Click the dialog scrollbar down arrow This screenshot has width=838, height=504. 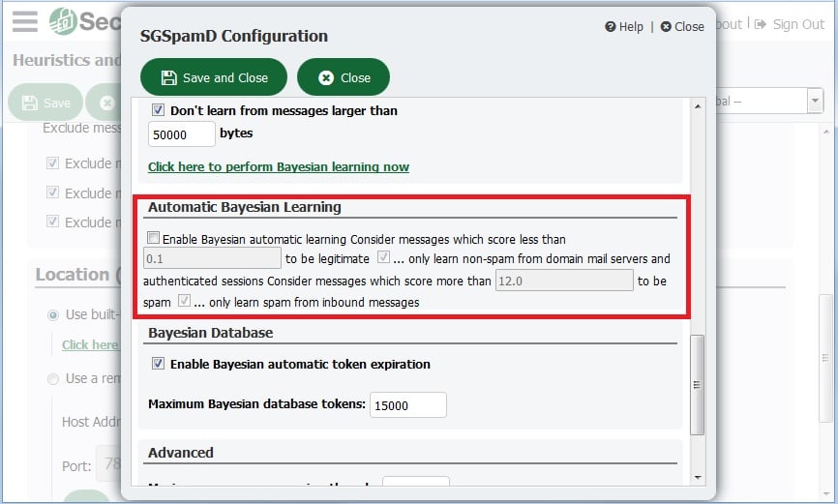pyautogui.click(x=698, y=478)
